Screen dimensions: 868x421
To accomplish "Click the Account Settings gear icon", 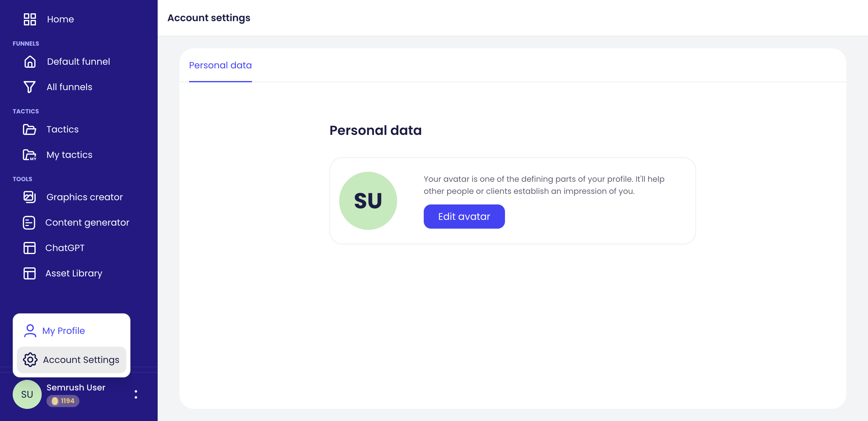I will [x=30, y=360].
